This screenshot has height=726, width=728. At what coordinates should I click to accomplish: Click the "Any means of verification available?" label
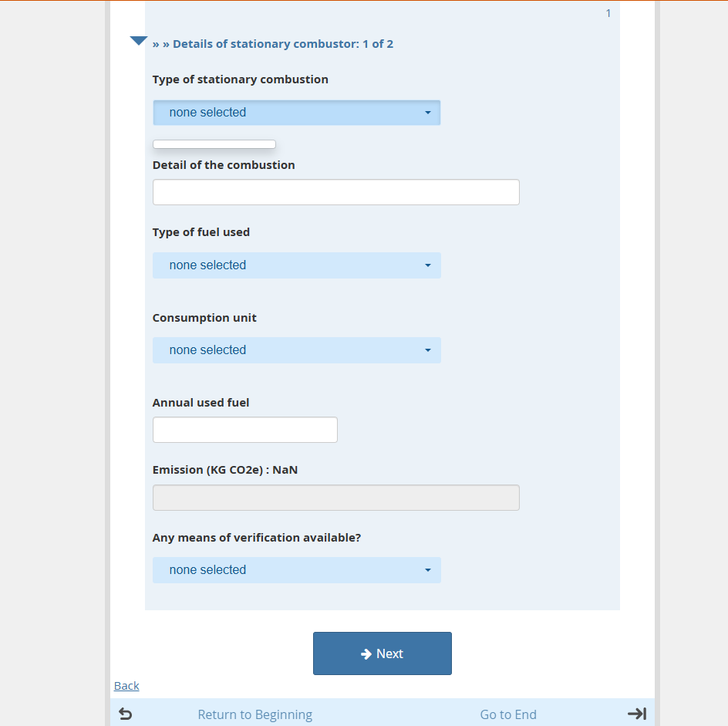click(256, 538)
